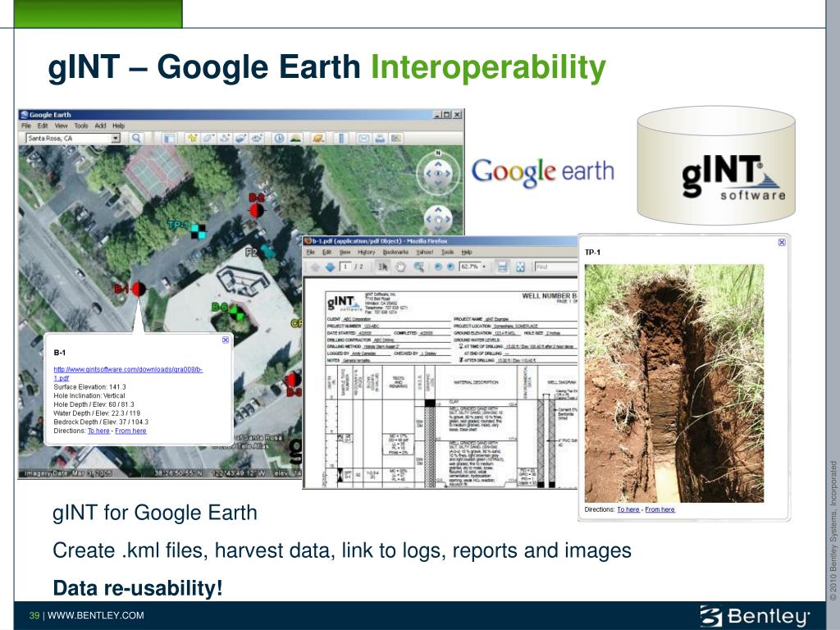The image size is (840, 630).
Task: Close the B-1 info balloon
Action: (226, 340)
